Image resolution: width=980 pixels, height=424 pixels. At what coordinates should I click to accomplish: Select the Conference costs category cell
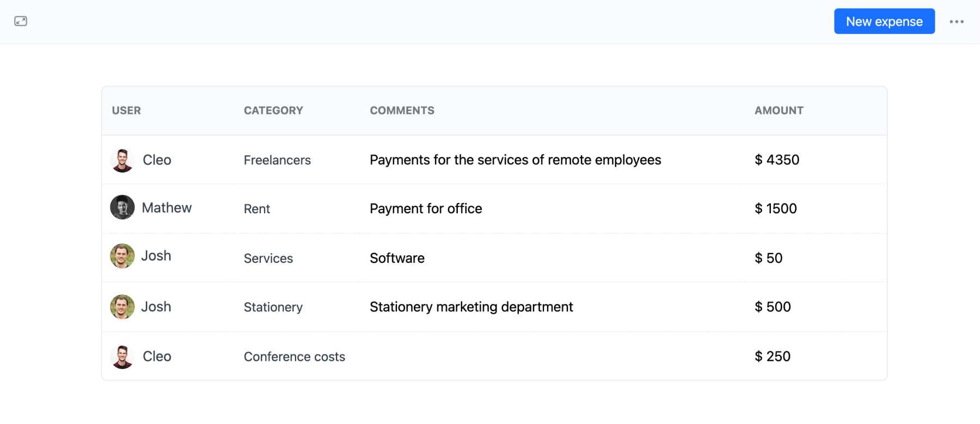coord(294,357)
